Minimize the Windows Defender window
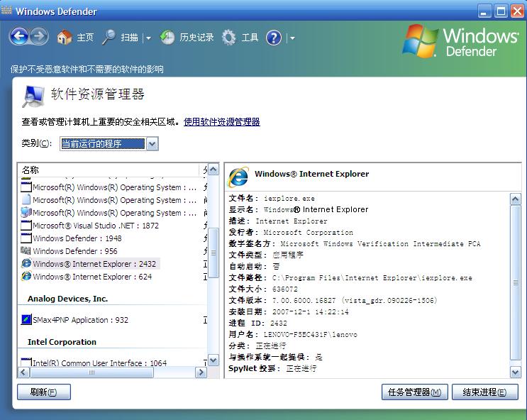Viewport: 527px width, 420px height. click(484, 11)
